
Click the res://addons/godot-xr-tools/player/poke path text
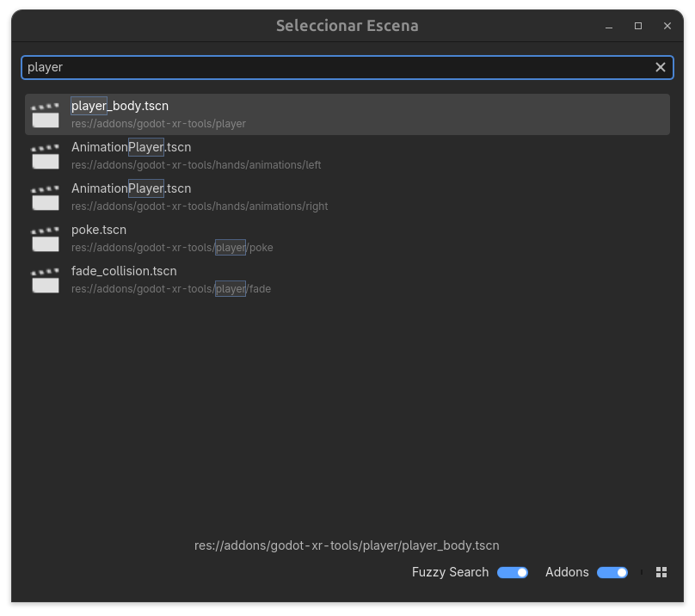172,248
